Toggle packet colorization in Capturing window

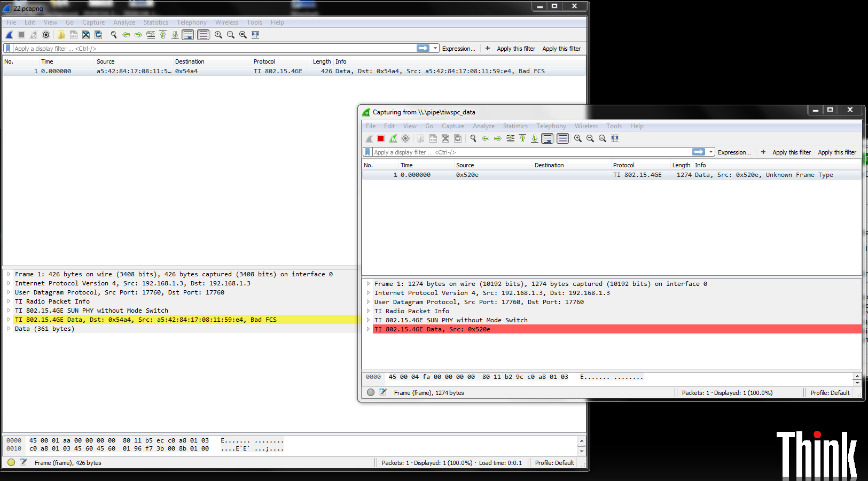563,138
